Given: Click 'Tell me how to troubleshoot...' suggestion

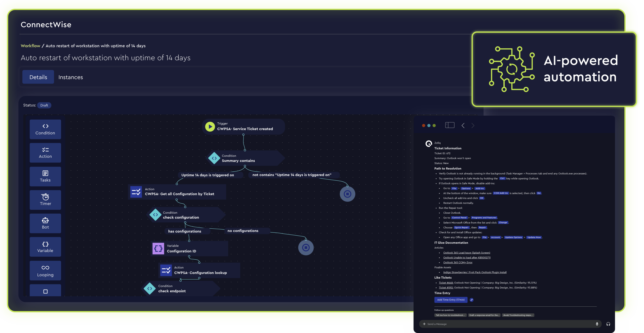Looking at the screenshot, I should tap(450, 315).
